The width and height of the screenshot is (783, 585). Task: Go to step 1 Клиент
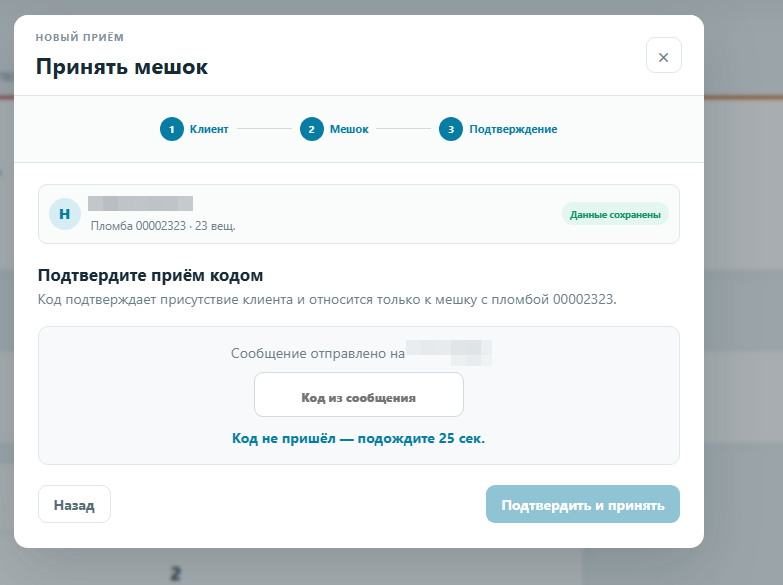194,129
